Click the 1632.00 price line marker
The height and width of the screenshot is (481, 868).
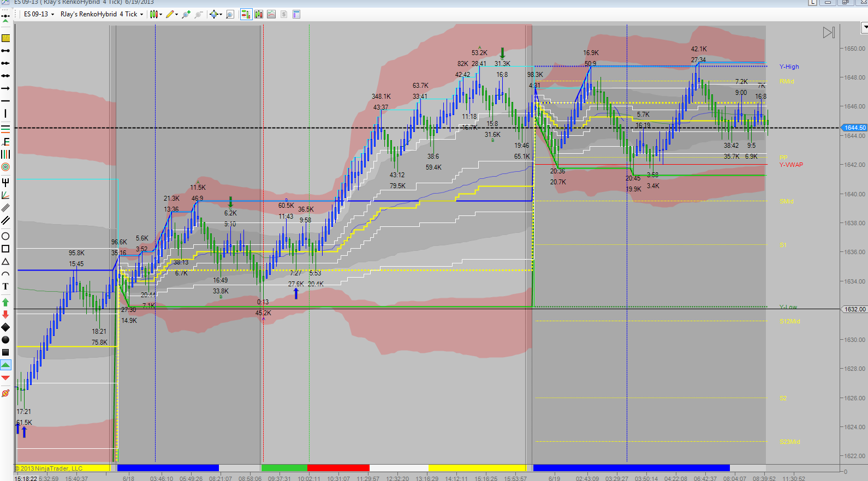pyautogui.click(x=855, y=309)
